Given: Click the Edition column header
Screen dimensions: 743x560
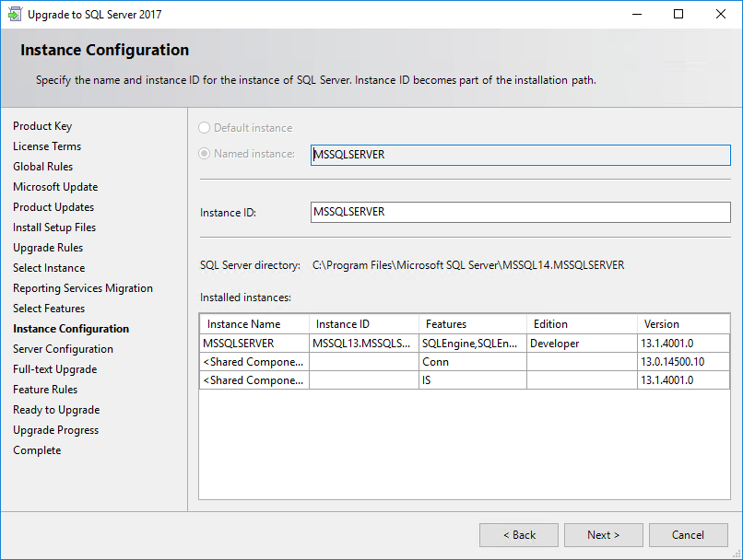Looking at the screenshot, I should point(582,324).
